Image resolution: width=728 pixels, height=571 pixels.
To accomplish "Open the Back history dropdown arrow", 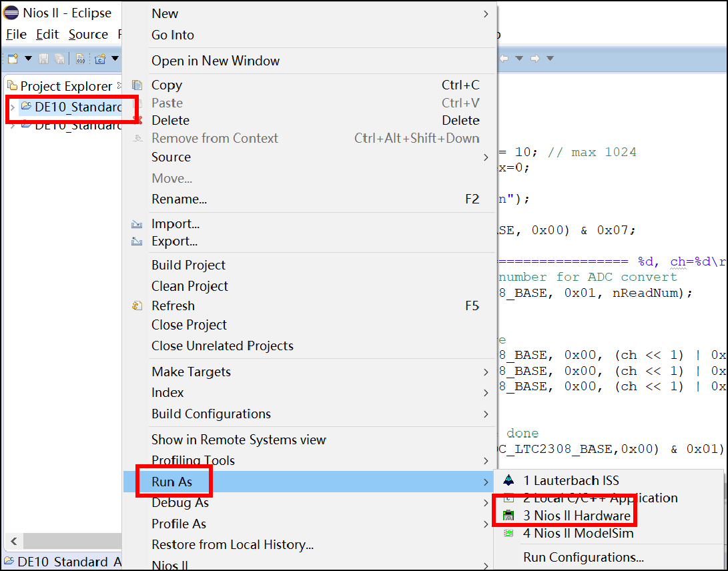I will pyautogui.click(x=520, y=59).
